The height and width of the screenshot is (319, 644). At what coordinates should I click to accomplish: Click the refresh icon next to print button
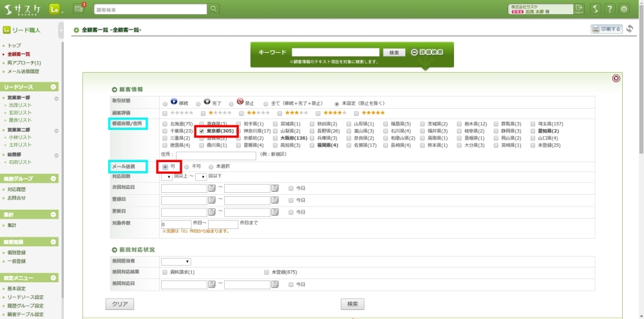630,29
